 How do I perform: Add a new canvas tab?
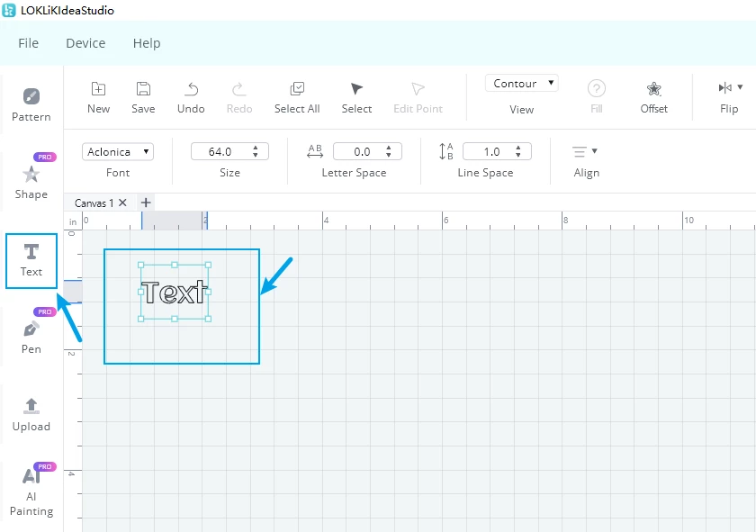(146, 203)
